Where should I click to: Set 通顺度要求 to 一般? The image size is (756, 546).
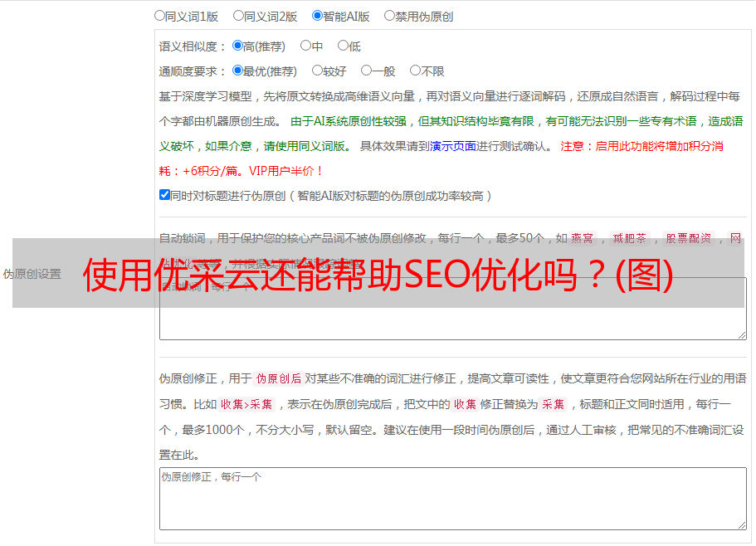point(367,71)
